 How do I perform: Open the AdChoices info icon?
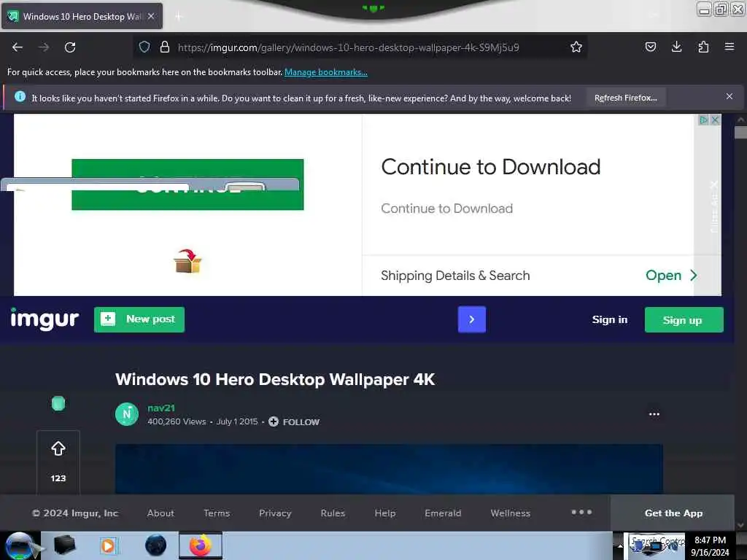coord(704,120)
